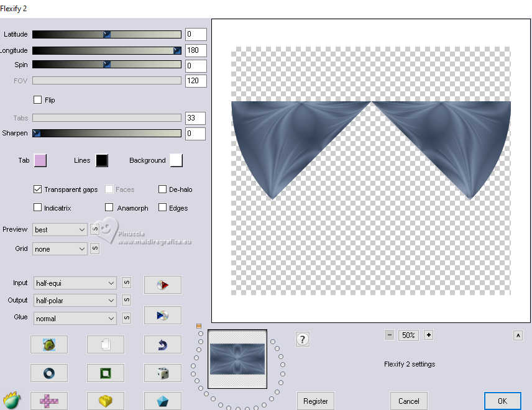Click the S button next to Input
The width and height of the screenshot is (532, 410).
[126, 283]
